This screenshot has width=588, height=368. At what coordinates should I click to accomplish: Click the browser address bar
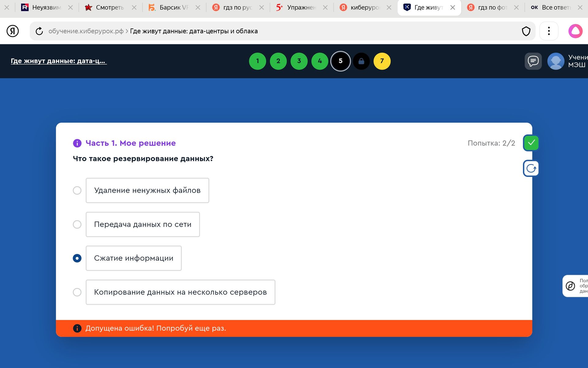pyautogui.click(x=282, y=31)
